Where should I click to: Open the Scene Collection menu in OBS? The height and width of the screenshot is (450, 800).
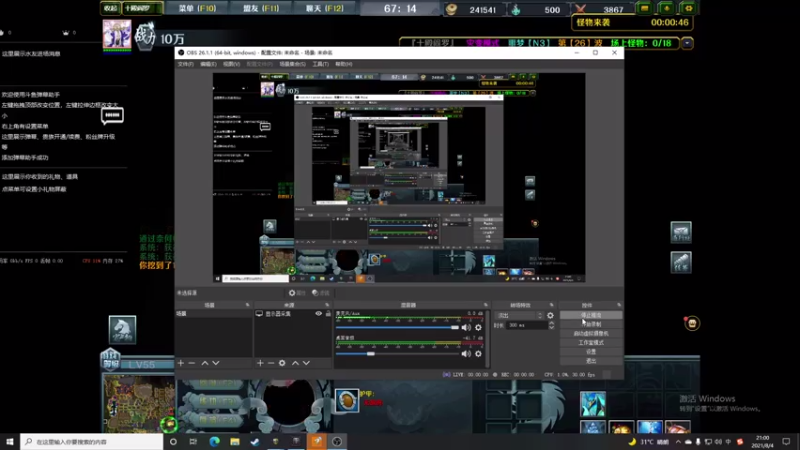[292, 64]
